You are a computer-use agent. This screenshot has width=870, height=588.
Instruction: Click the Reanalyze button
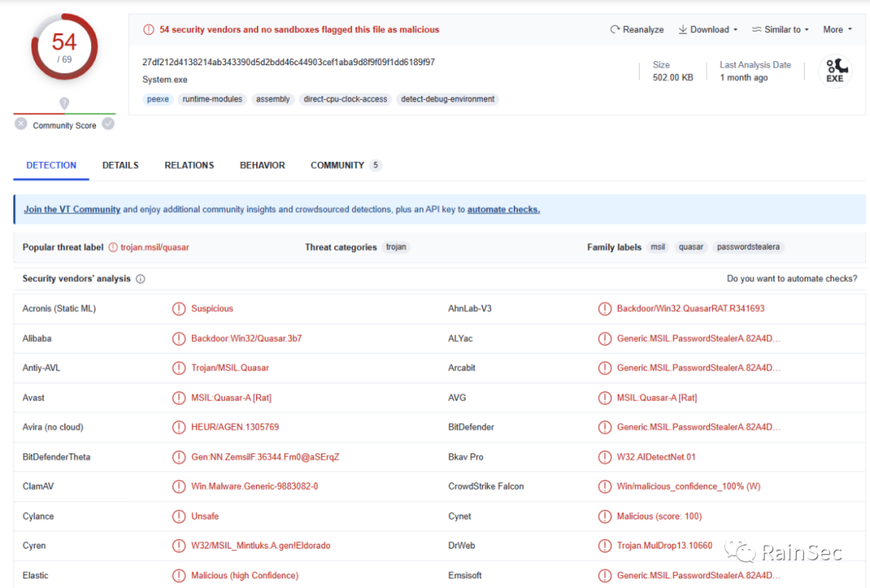[637, 29]
